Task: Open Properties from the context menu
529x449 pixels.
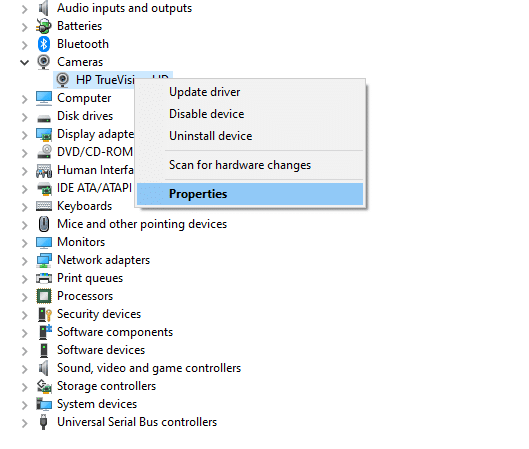Action: 250,194
